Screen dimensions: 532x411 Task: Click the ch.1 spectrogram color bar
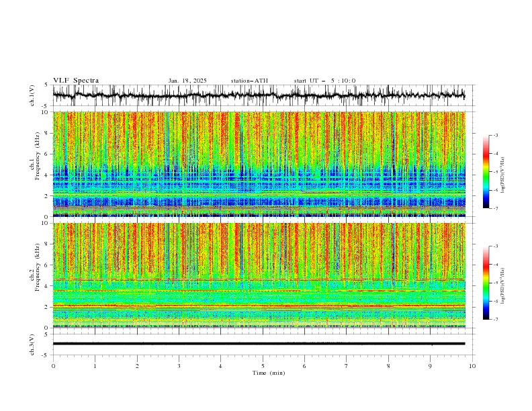(486, 172)
